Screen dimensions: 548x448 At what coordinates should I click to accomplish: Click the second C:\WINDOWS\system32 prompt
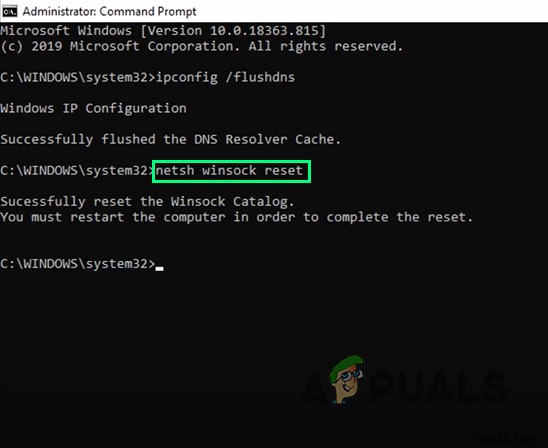(78, 171)
